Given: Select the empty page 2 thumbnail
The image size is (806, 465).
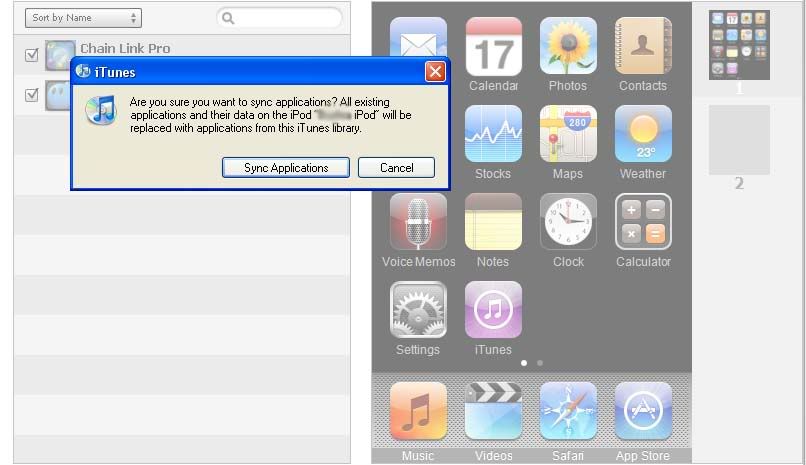Looking at the screenshot, I should [x=739, y=140].
